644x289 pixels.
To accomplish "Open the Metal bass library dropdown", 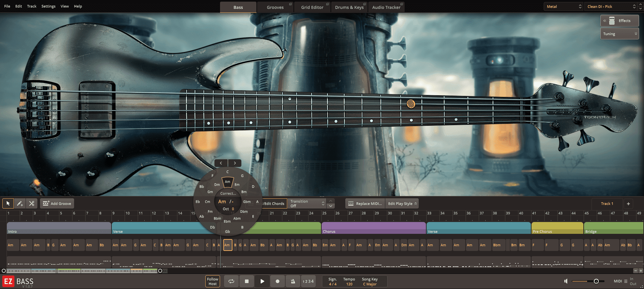I will 563,7.
